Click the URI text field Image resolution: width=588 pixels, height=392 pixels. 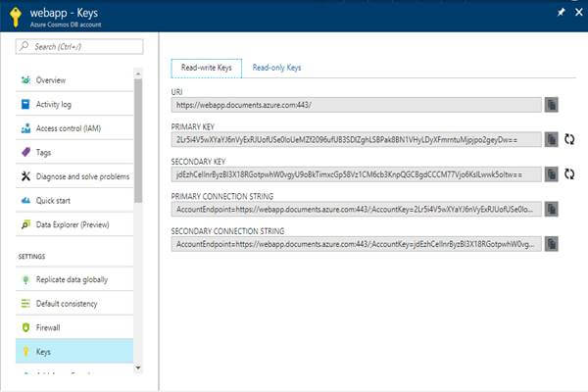pyautogui.click(x=357, y=105)
